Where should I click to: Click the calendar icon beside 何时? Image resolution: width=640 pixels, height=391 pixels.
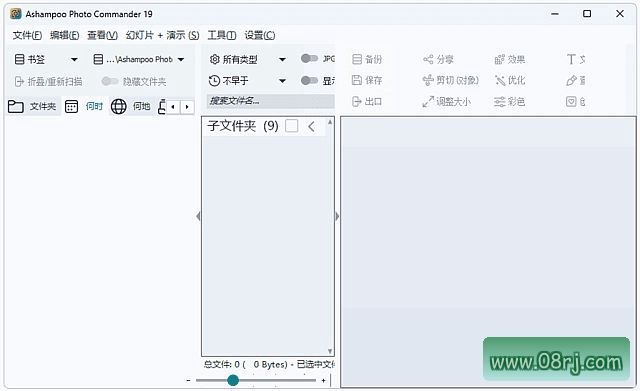(x=71, y=107)
